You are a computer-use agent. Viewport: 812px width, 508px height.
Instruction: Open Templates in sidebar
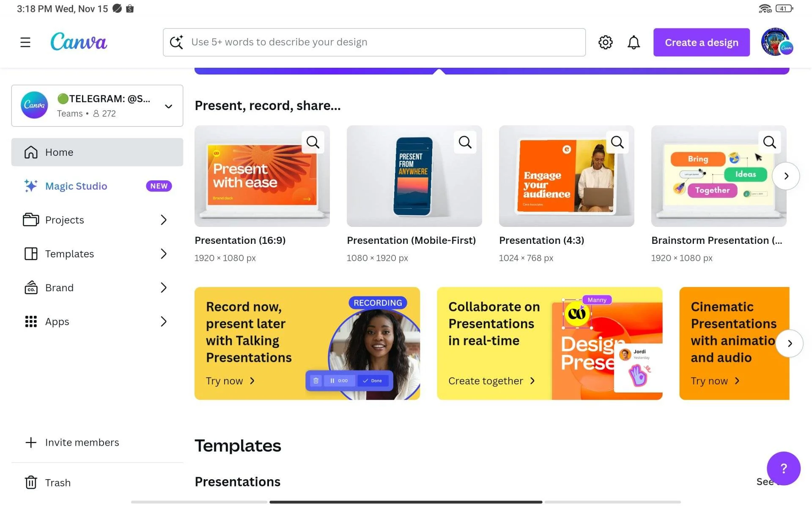tap(97, 254)
